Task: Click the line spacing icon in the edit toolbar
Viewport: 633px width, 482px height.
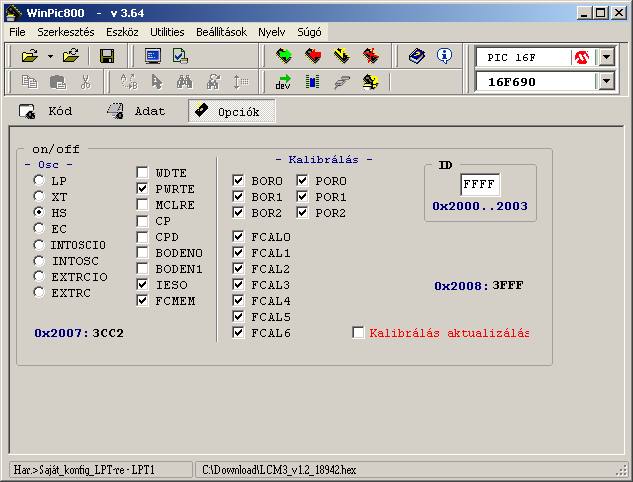Action: (241, 82)
